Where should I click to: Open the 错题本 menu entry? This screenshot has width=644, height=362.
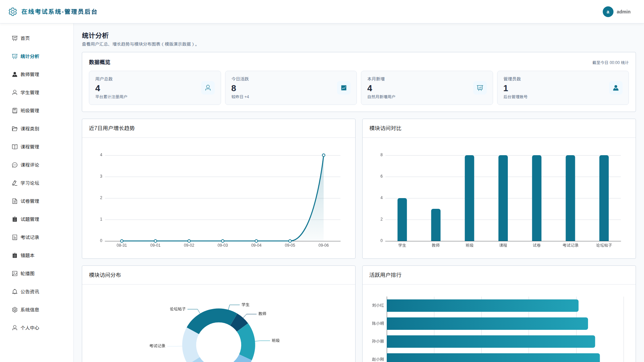pos(37,255)
